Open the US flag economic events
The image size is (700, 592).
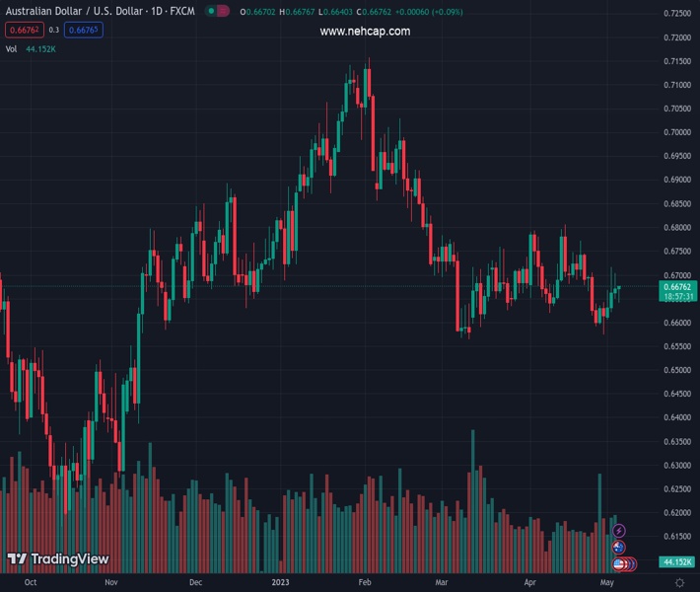[x=620, y=563]
